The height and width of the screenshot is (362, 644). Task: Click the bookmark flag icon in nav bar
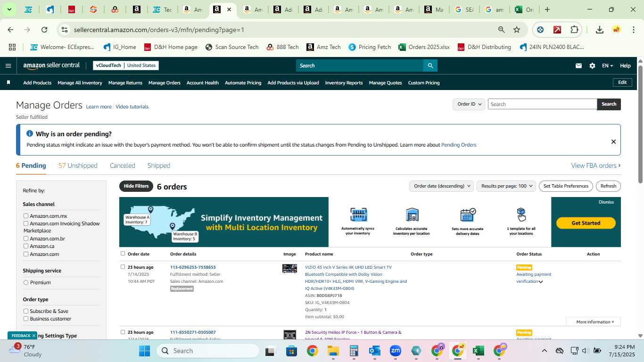click(8, 82)
